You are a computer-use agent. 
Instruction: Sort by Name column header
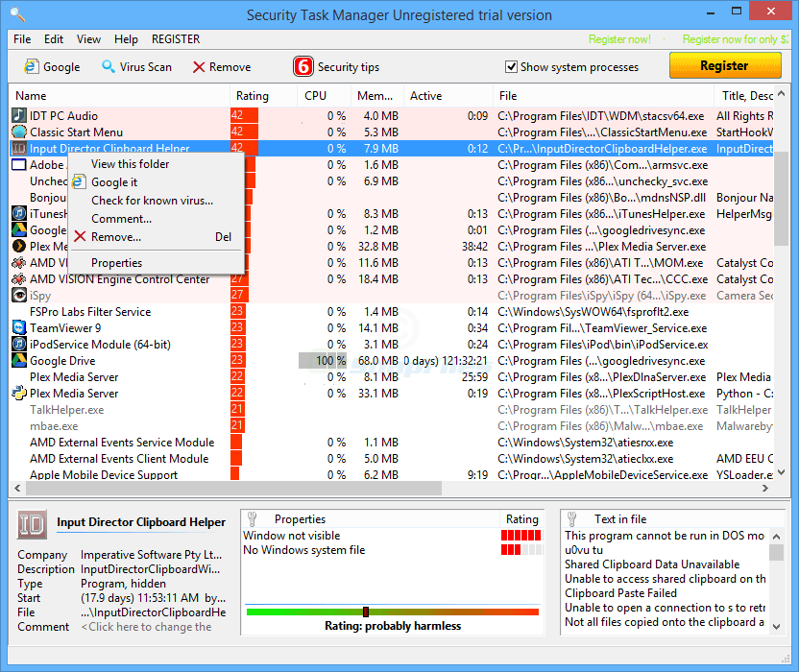(119, 96)
